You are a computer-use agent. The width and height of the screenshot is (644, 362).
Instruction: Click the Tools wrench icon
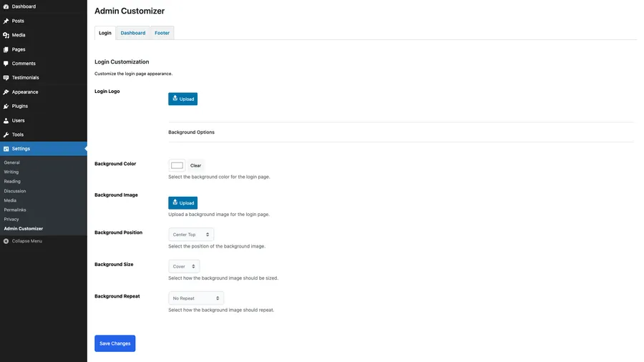point(6,134)
